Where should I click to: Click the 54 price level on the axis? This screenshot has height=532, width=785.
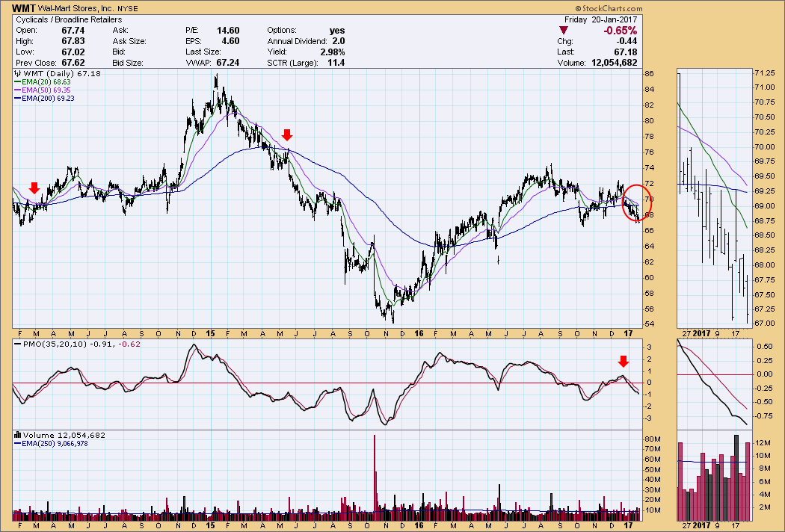(x=649, y=324)
